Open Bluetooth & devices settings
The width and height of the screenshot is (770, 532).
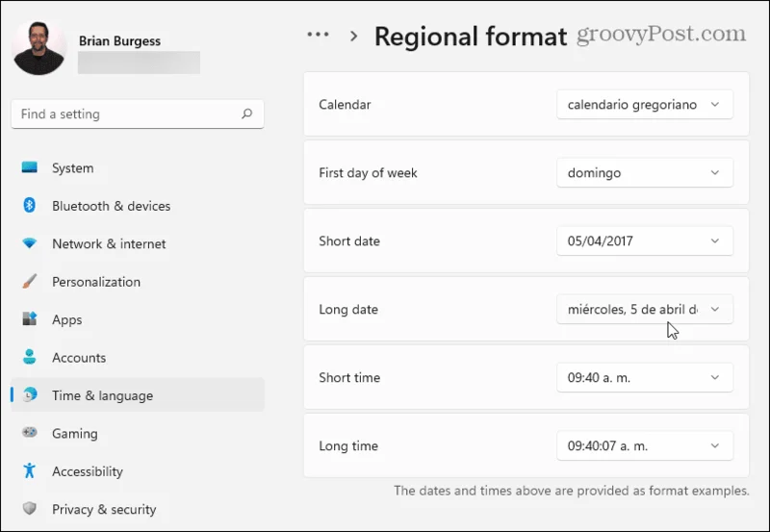pyautogui.click(x=138, y=206)
